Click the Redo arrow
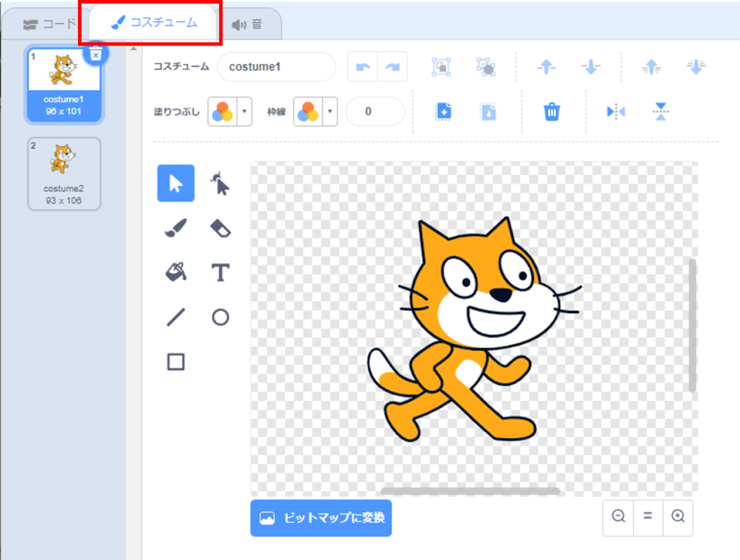Image resolution: width=740 pixels, height=560 pixels. (392, 67)
